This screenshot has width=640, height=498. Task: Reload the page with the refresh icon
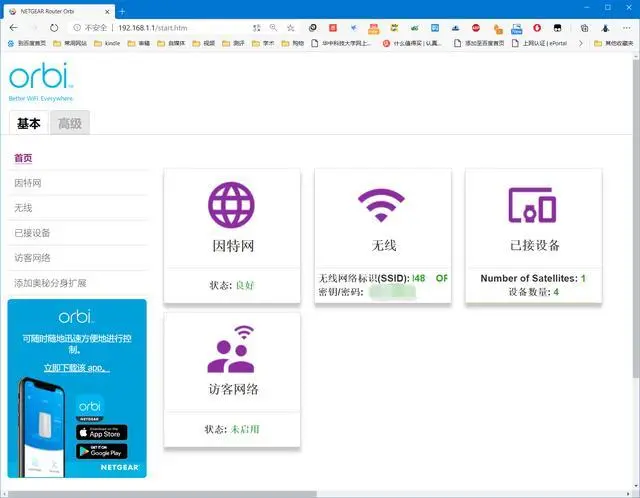(54, 28)
